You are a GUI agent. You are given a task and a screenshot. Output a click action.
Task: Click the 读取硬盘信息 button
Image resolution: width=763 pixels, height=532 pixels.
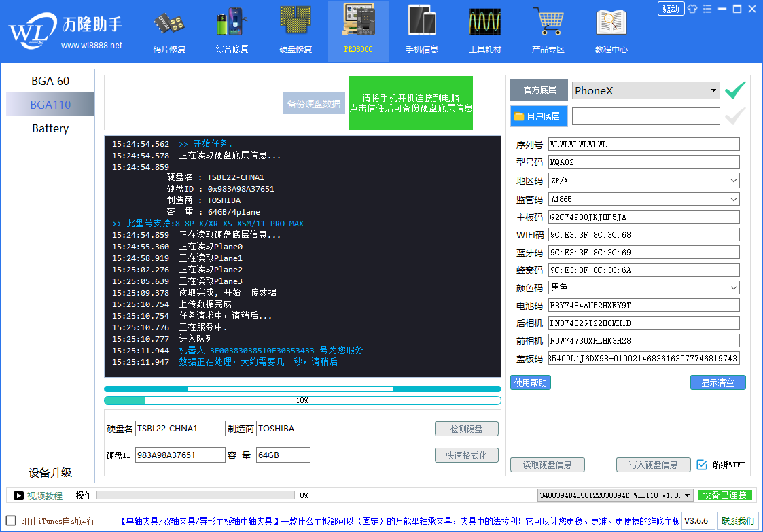(548, 465)
